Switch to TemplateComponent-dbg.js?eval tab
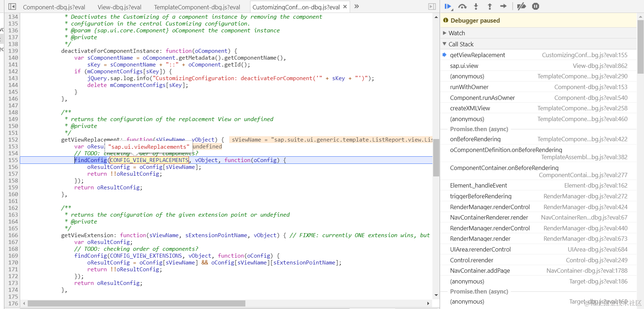Viewport: 644px width, 309px height. [197, 7]
